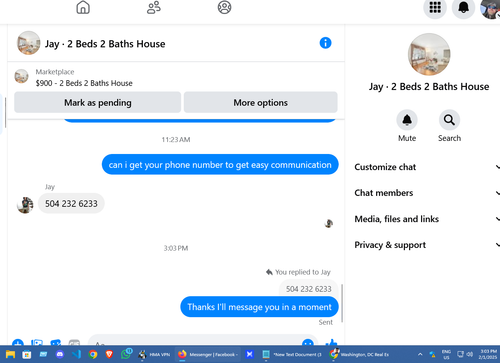Open Brave browser from the taskbar
The width and height of the screenshot is (500, 363).
109,354
